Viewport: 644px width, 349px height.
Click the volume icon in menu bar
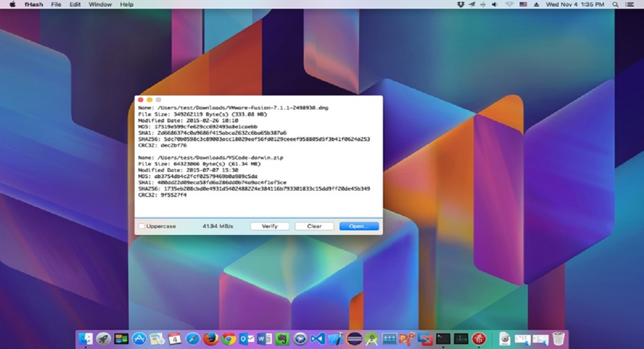coord(495,4)
